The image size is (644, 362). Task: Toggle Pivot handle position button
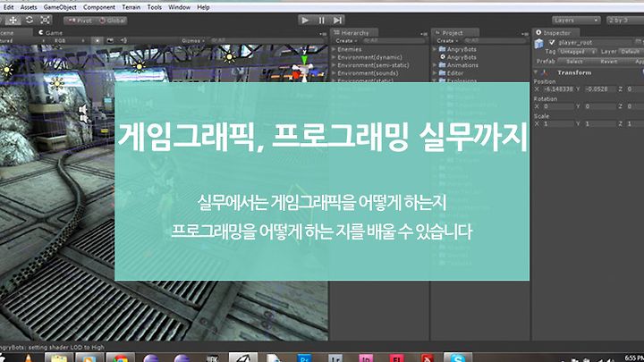click(80, 20)
